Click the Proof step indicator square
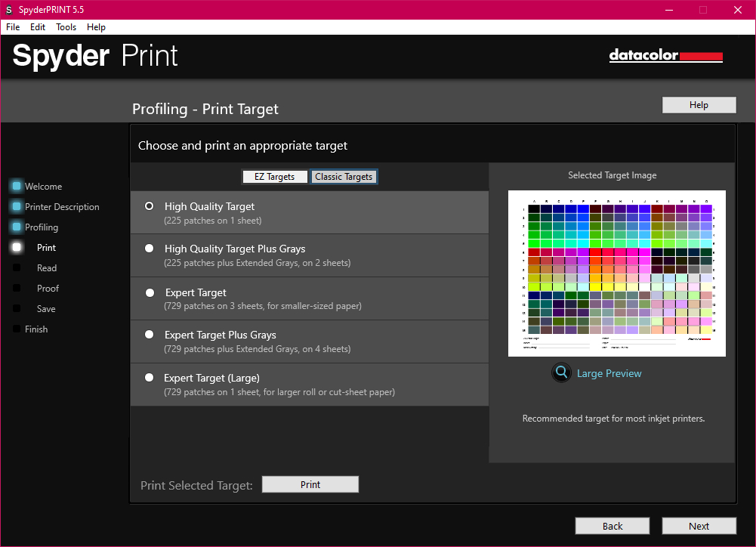The image size is (756, 547). tap(17, 288)
